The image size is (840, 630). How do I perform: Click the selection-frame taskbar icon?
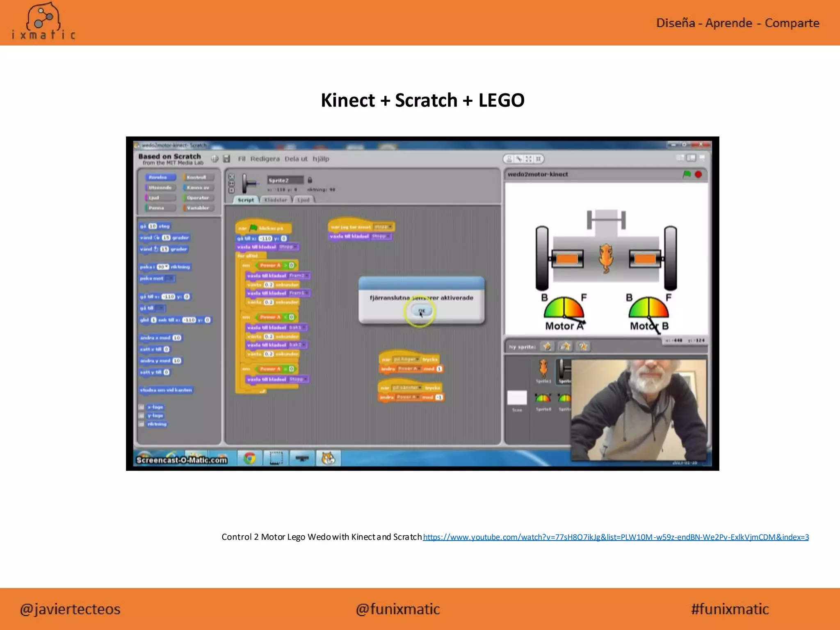point(276,458)
